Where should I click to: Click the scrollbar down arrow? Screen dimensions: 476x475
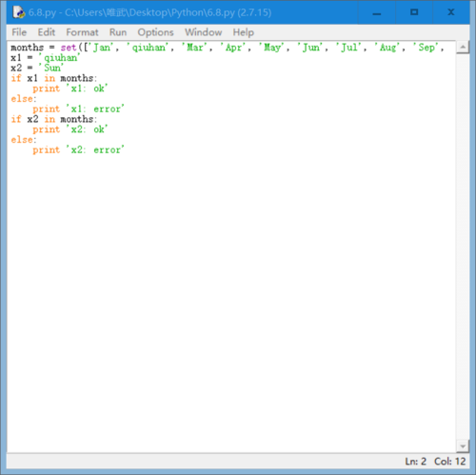(x=463, y=446)
